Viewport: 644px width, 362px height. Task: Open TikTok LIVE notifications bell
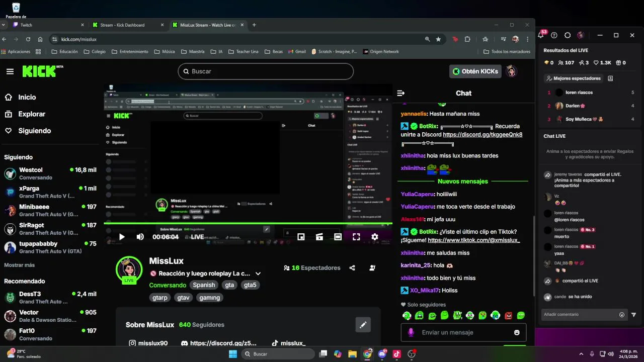tap(541, 35)
